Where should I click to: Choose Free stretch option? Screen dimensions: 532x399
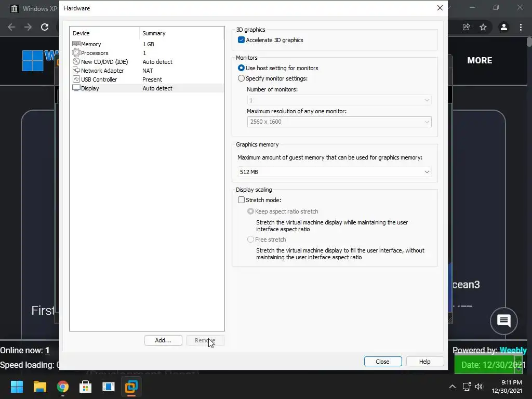click(250, 240)
